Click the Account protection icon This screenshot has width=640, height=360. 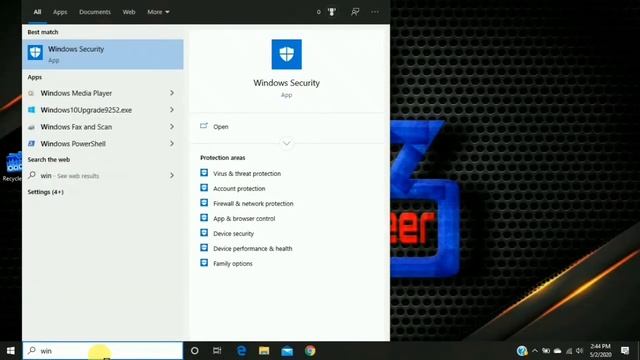point(204,188)
